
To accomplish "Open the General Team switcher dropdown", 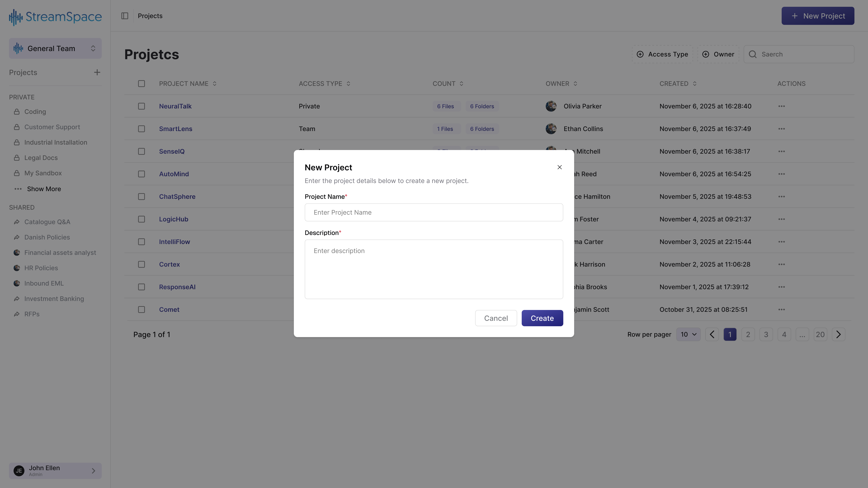I will pyautogui.click(x=55, y=48).
